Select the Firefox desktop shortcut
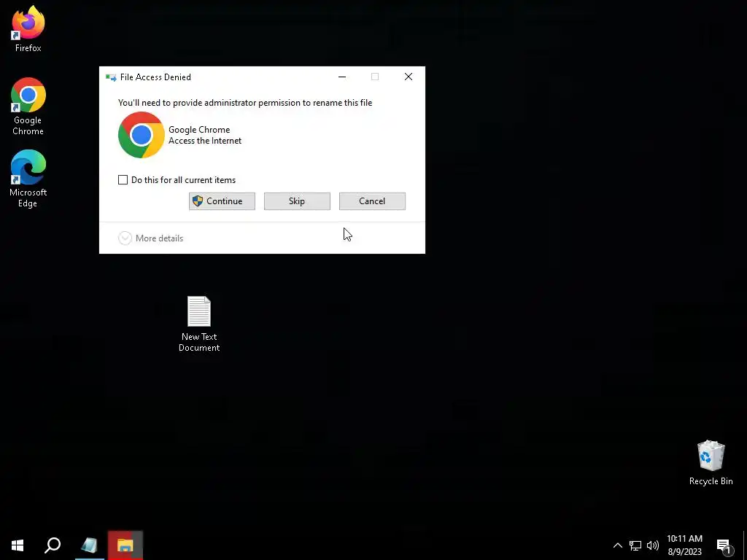Screen dimensions: 747x560 pos(28,28)
